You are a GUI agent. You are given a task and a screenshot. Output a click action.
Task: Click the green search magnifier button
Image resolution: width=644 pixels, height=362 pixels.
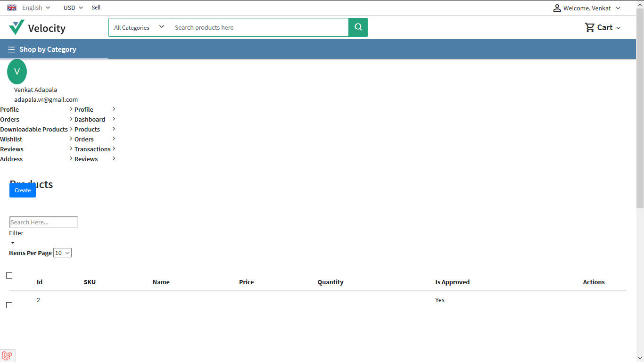358,27
